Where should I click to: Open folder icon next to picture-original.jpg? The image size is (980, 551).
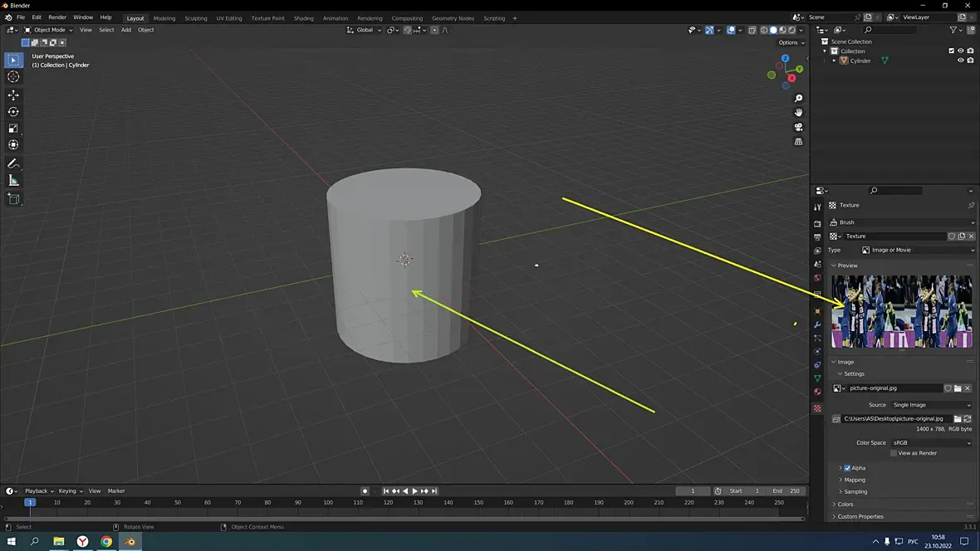pyautogui.click(x=958, y=388)
